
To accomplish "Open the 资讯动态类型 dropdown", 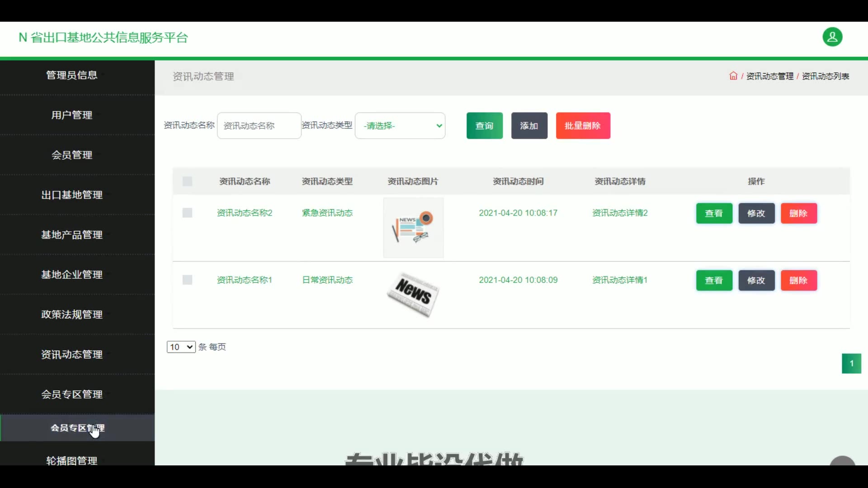I will pos(400,126).
